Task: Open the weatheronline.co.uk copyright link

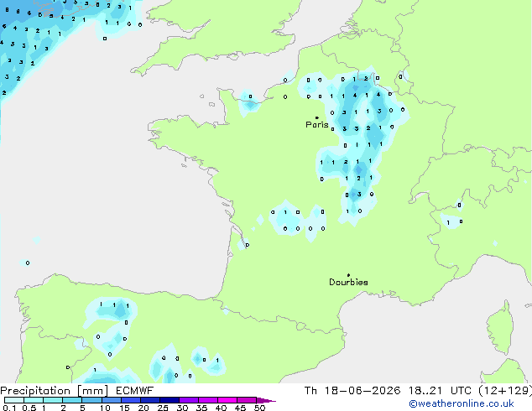Action: tap(462, 403)
